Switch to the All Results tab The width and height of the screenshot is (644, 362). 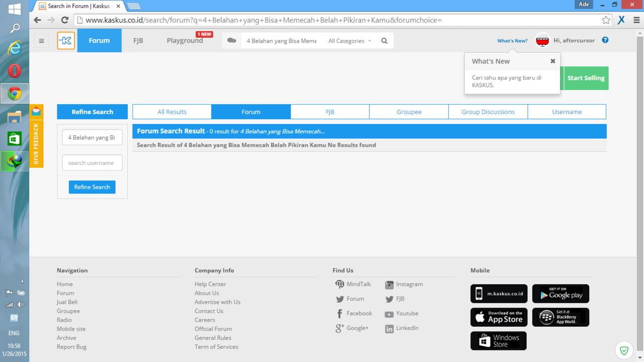(172, 112)
